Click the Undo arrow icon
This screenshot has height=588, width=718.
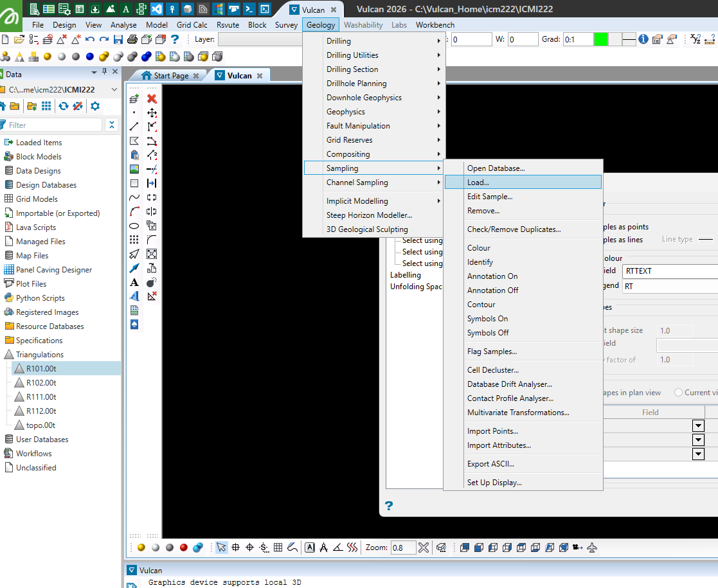click(90, 39)
